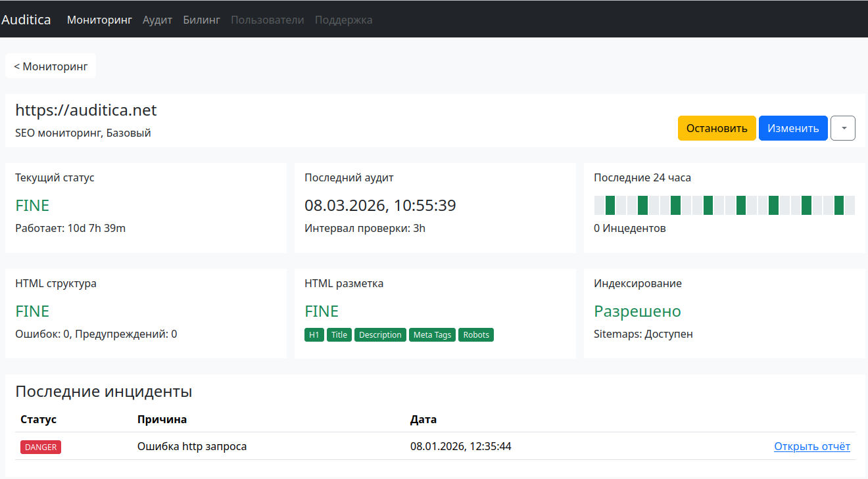Click the Остановить button
Screen dimensions: 868x479
[x=717, y=128]
